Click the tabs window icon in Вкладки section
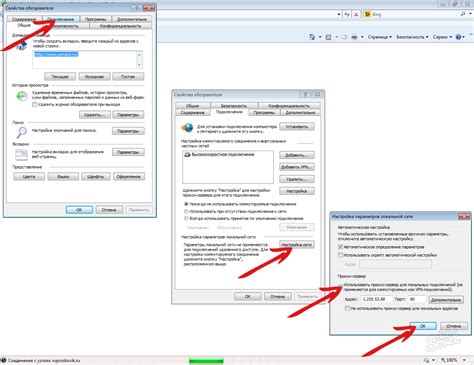The width and height of the screenshot is (474, 365). [21, 155]
